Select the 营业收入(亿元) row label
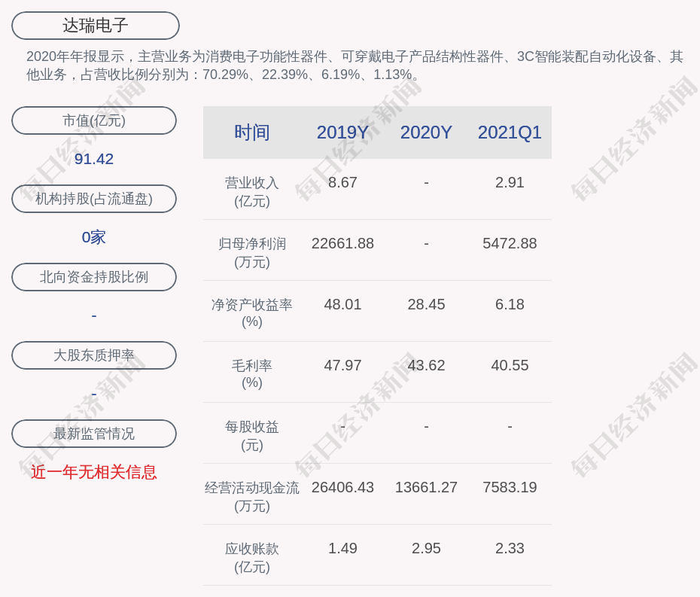 click(252, 191)
